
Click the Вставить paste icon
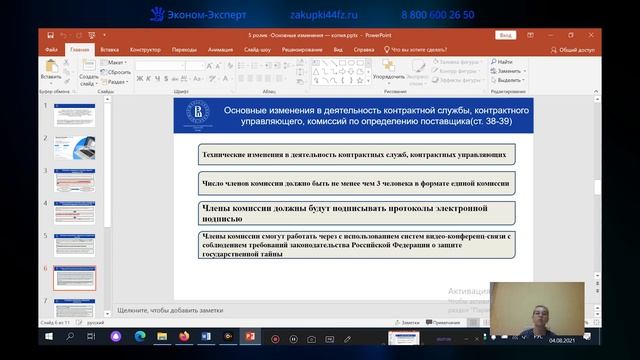[x=51, y=67]
